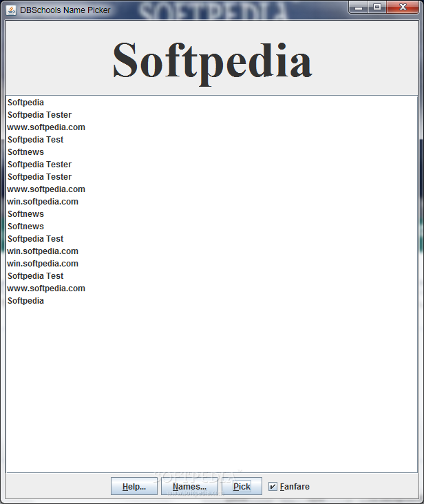Minimize the DBSchools Name Picker window

tap(359, 8)
